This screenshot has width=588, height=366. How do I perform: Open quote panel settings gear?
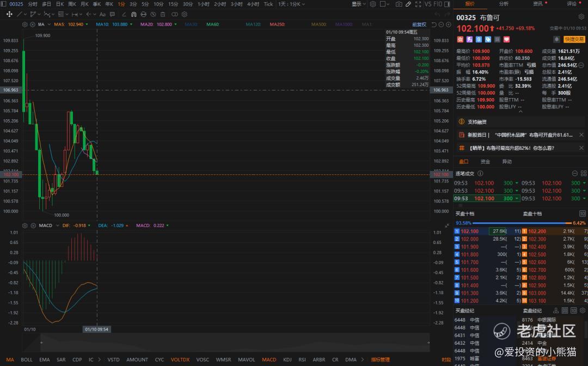[581, 17]
